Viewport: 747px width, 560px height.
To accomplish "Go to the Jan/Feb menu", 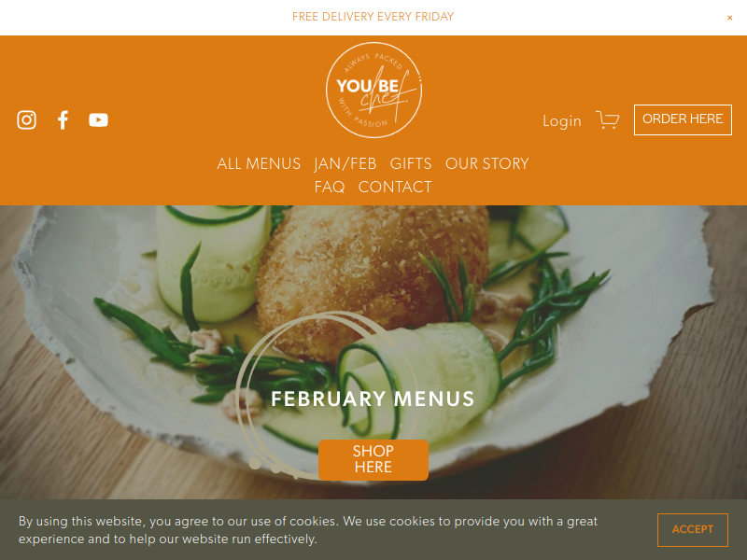I will 345,164.
